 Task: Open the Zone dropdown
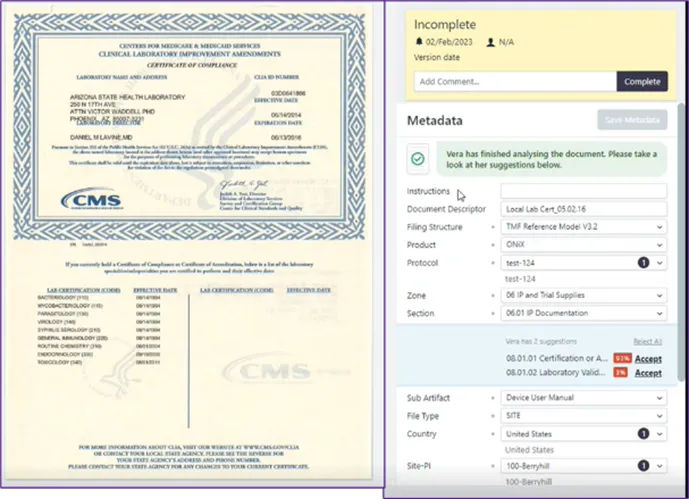click(x=584, y=295)
